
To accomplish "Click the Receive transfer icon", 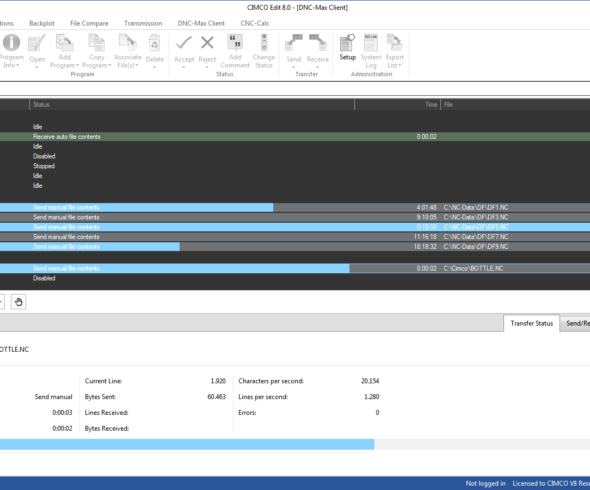I will [x=318, y=43].
